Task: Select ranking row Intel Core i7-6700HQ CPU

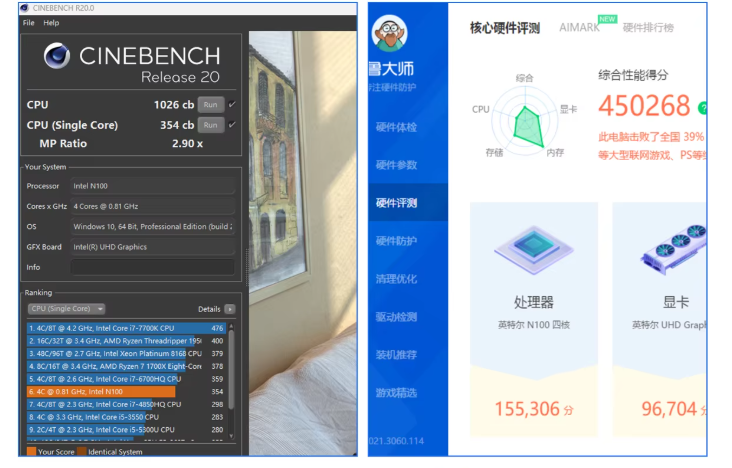Action: click(126, 379)
